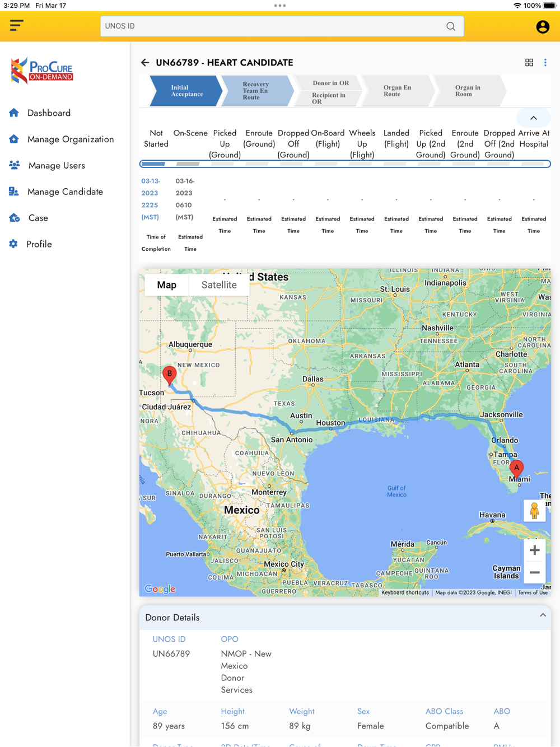Zoom in on the map
This screenshot has height=747, width=560.
point(534,550)
